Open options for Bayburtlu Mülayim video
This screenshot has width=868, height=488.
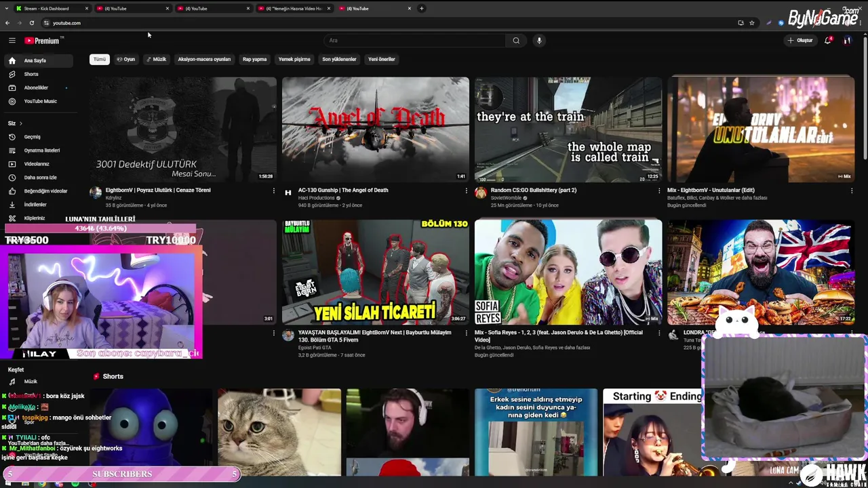click(467, 333)
